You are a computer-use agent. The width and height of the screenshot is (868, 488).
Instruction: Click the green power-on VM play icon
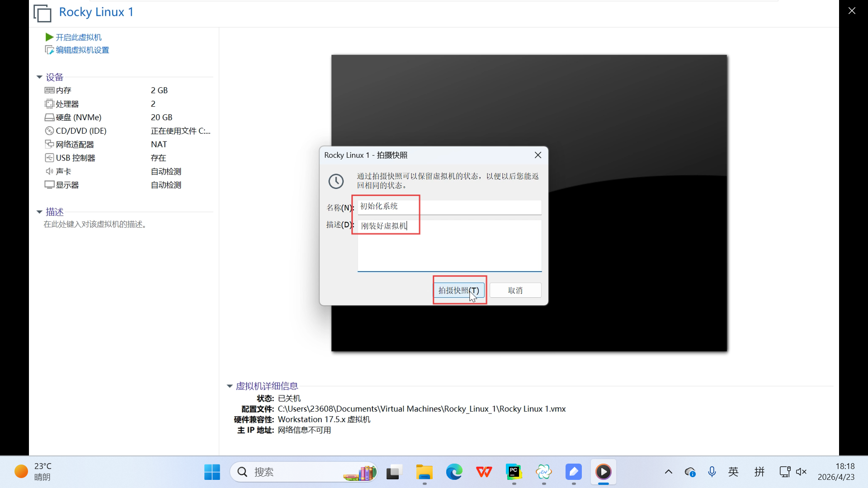(49, 37)
